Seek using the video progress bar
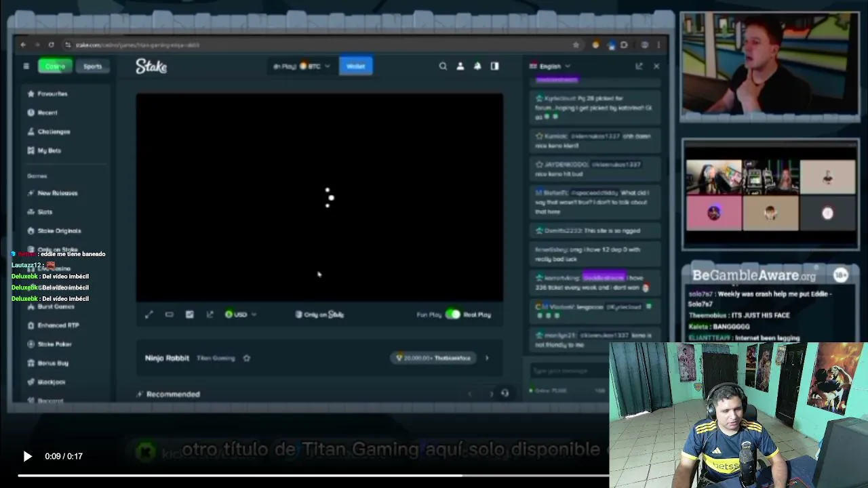This screenshot has width=868, height=488. click(313, 476)
